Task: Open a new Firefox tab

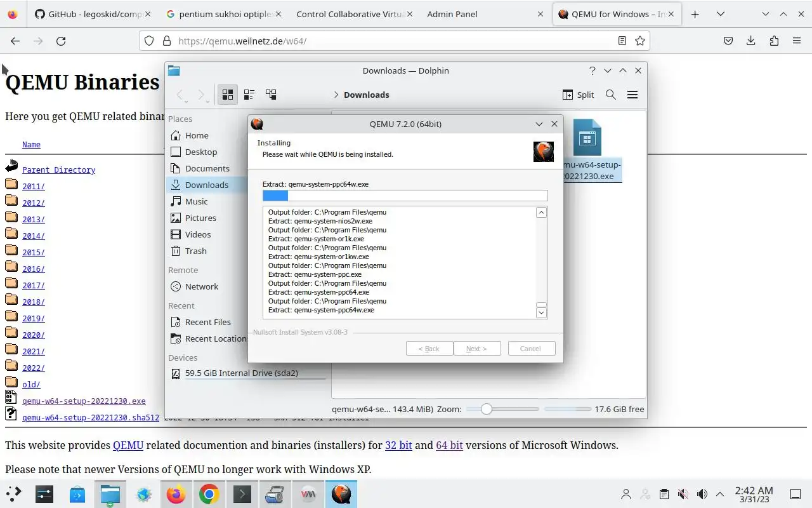Action: (x=695, y=14)
